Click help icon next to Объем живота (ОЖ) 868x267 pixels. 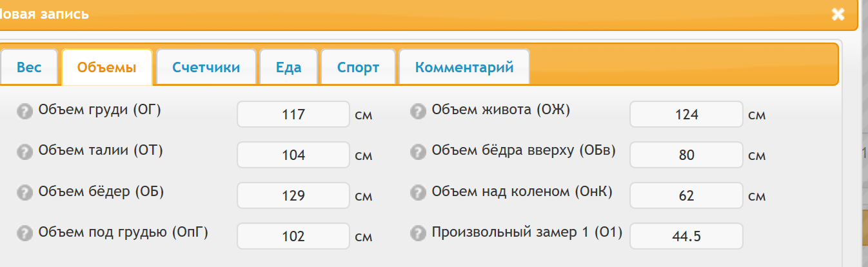418,111
